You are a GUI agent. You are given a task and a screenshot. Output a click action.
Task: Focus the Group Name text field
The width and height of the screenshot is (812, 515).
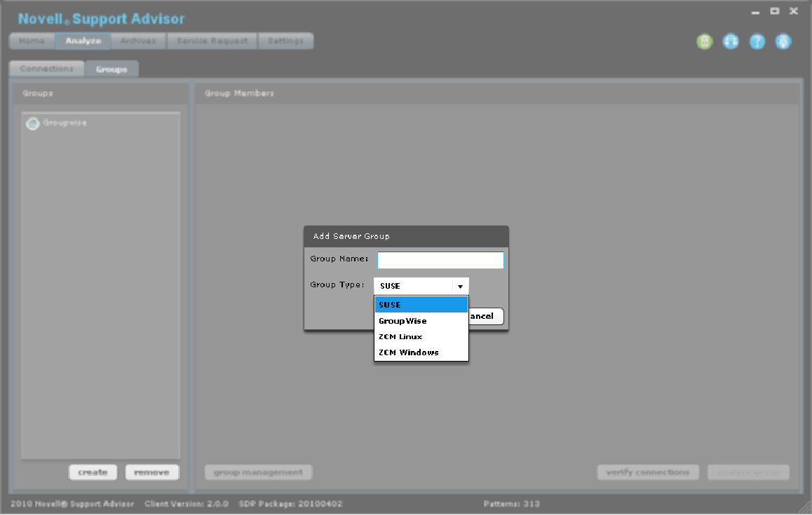440,261
